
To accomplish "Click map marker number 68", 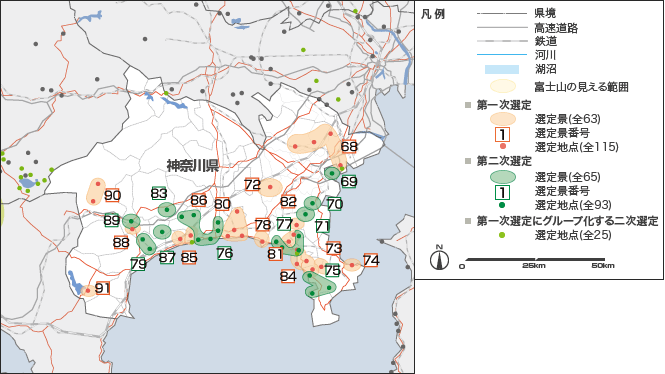I will [349, 147].
